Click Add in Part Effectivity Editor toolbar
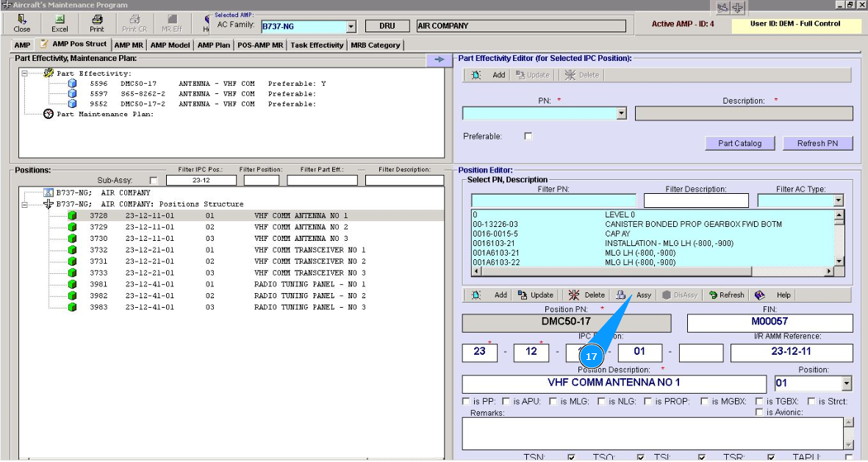 [489, 75]
